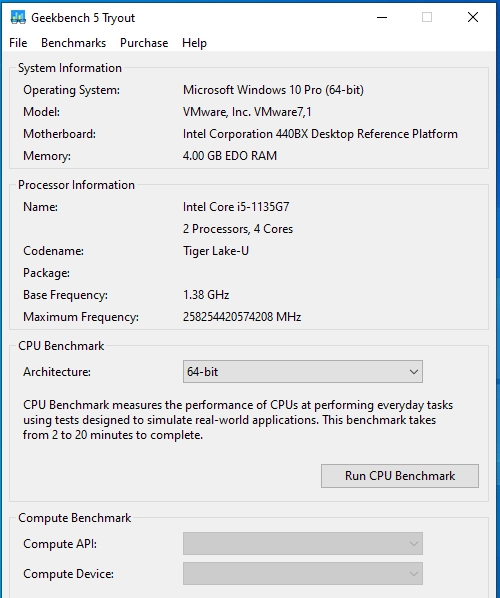Click the 4.00 GB EDO RAM value

230,156
